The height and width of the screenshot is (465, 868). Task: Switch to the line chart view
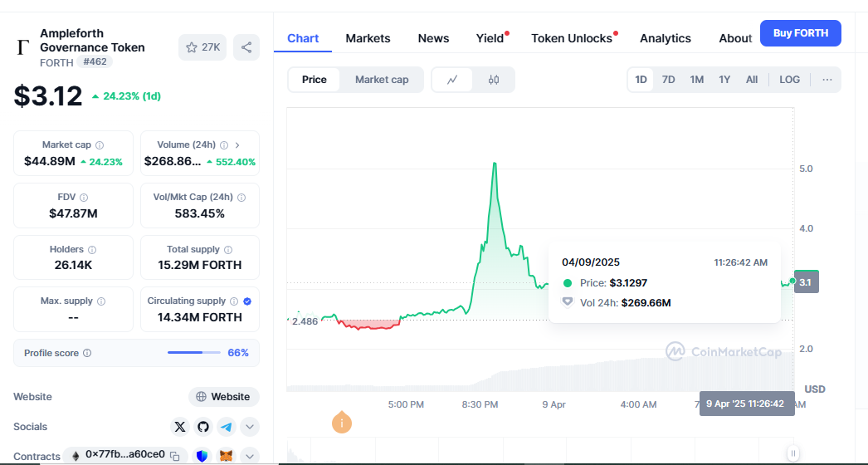coord(452,80)
